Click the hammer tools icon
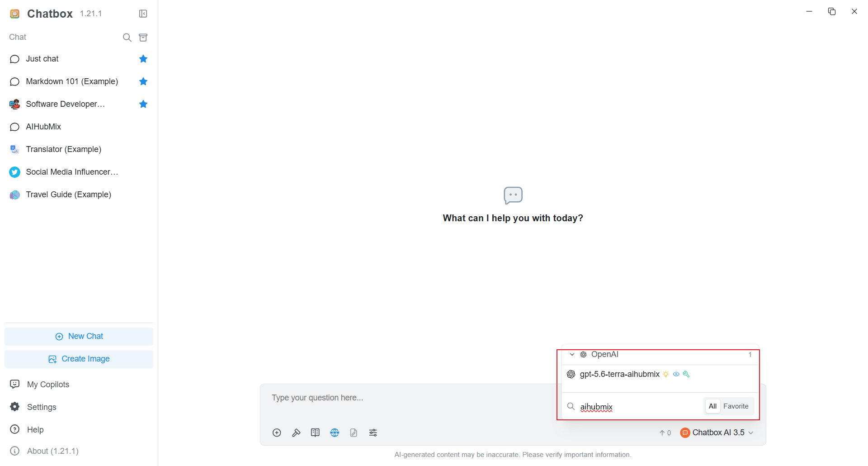The image size is (868, 466). (x=296, y=433)
